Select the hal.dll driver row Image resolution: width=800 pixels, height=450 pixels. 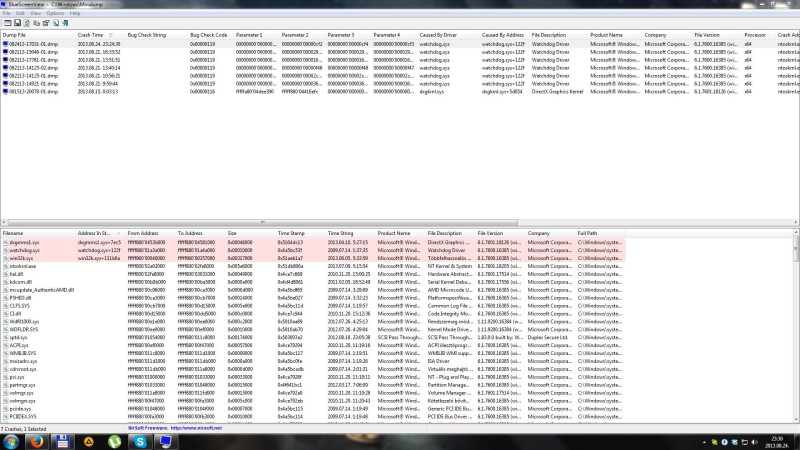313,274
